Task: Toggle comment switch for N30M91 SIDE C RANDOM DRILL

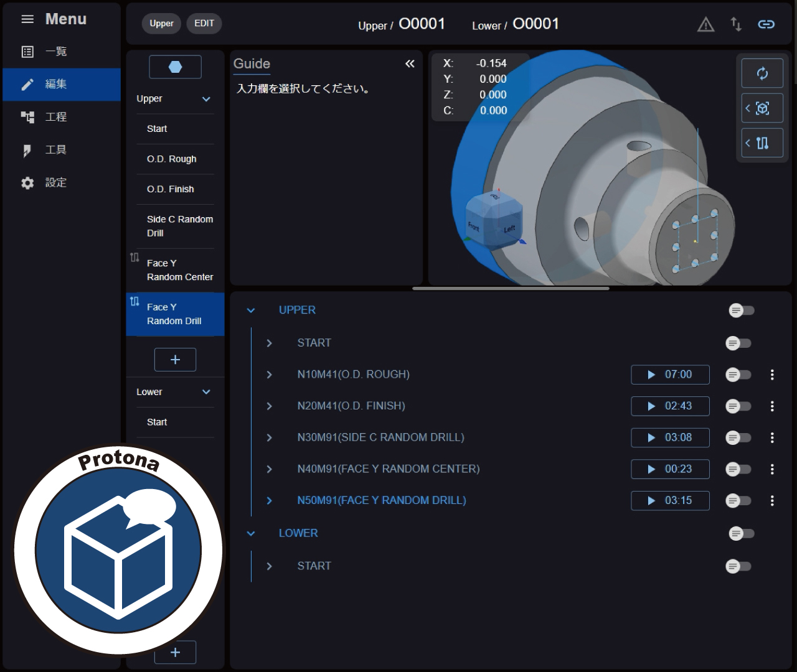Action: click(738, 438)
